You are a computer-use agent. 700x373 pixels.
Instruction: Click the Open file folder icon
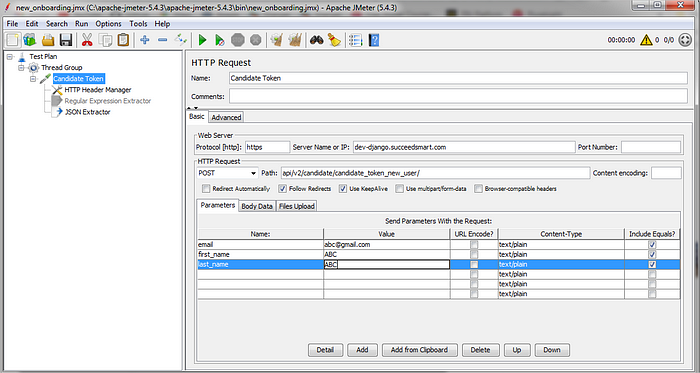[x=48, y=40]
